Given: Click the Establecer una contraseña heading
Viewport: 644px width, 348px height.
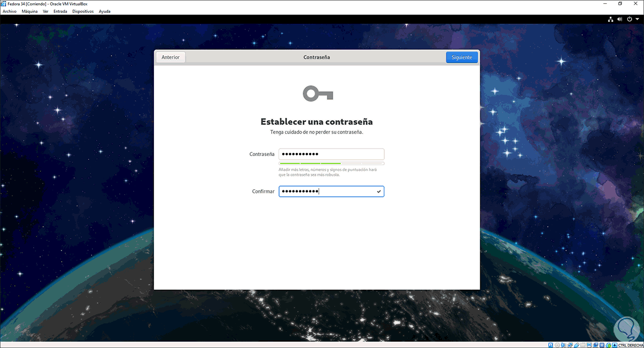Looking at the screenshot, I should click(317, 122).
